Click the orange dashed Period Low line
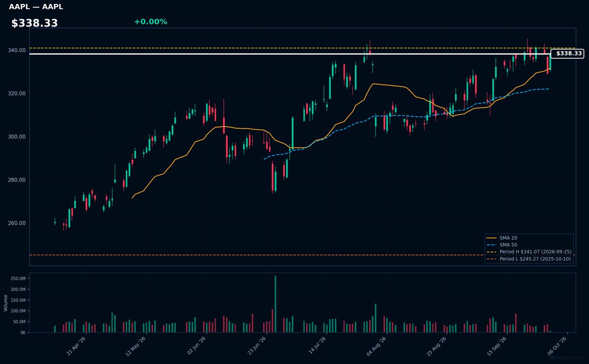589x364 pixels. (x=302, y=255)
